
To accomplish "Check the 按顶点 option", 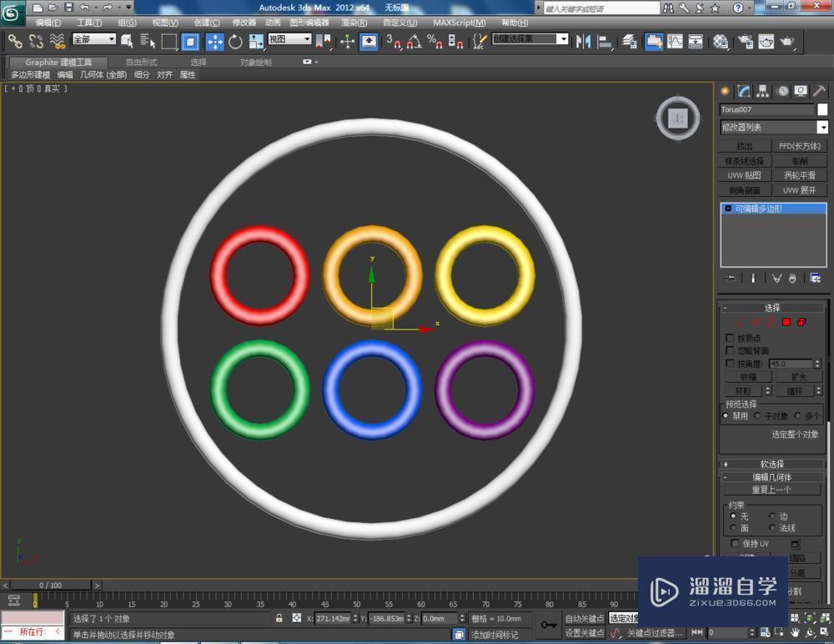I will point(731,337).
